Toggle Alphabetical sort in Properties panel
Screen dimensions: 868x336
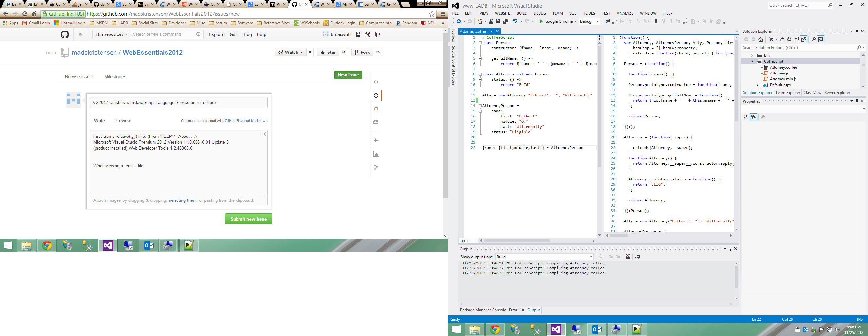coord(754,117)
